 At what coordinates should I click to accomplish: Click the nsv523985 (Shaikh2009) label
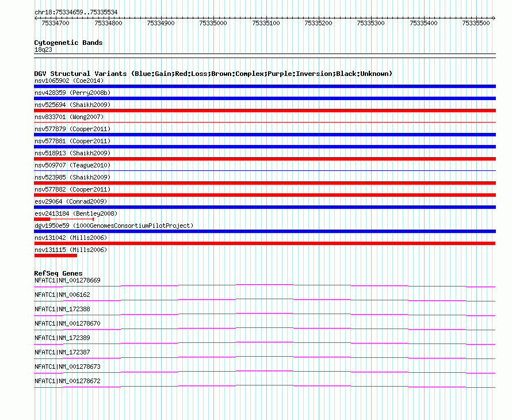point(72,177)
